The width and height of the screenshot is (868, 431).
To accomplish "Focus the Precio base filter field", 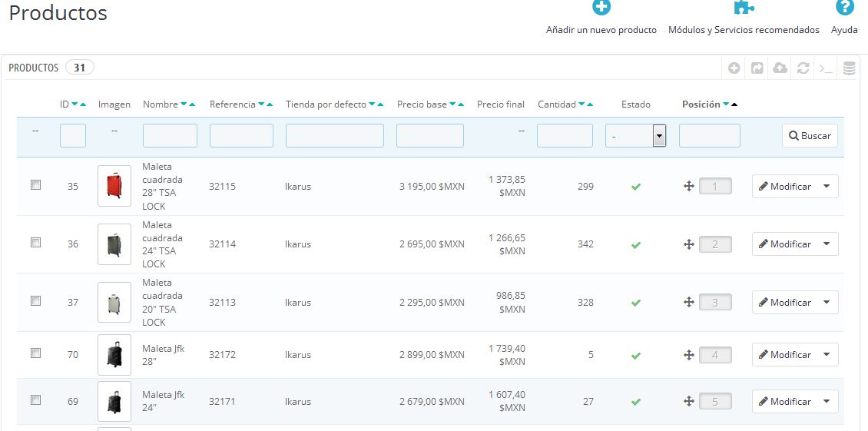I will [x=430, y=136].
